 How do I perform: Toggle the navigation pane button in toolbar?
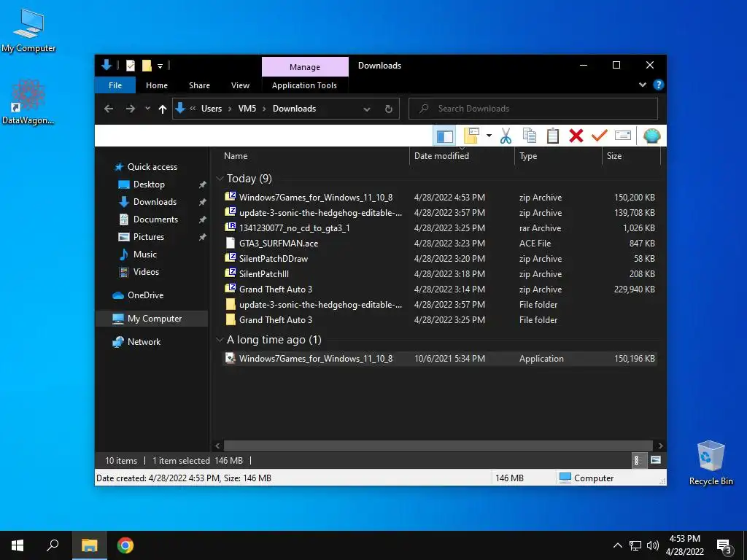444,136
